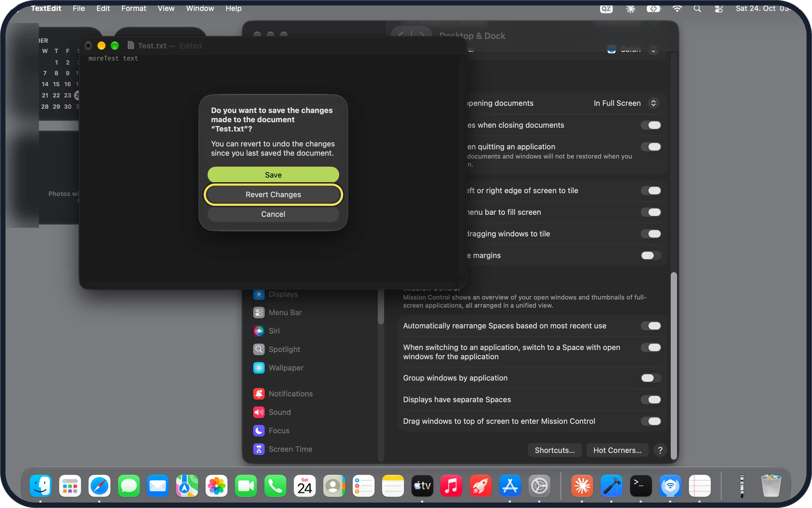Open Spotlight search in the menu bar

pyautogui.click(x=698, y=8)
